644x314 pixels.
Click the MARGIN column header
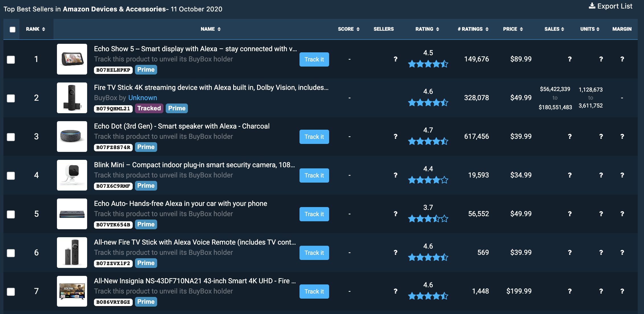point(622,29)
